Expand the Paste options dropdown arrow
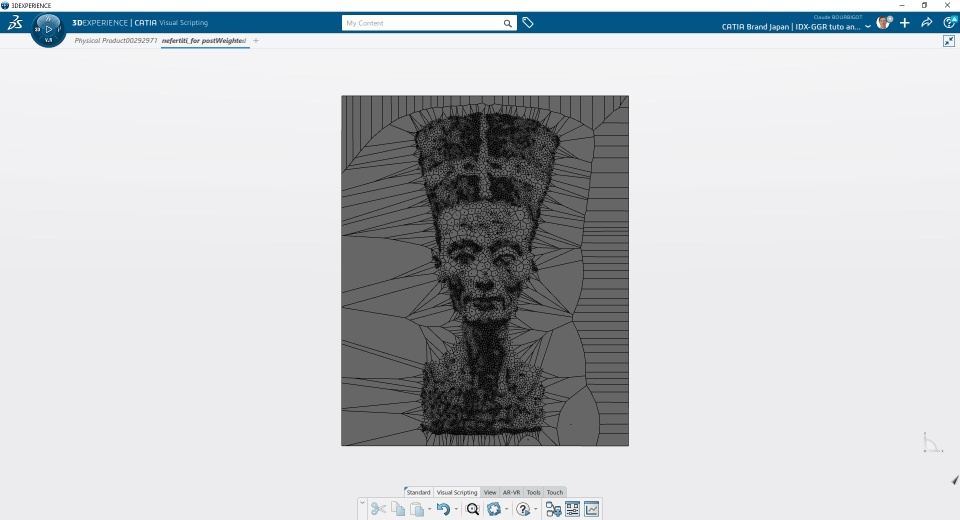The image size is (960, 520). tap(429, 509)
